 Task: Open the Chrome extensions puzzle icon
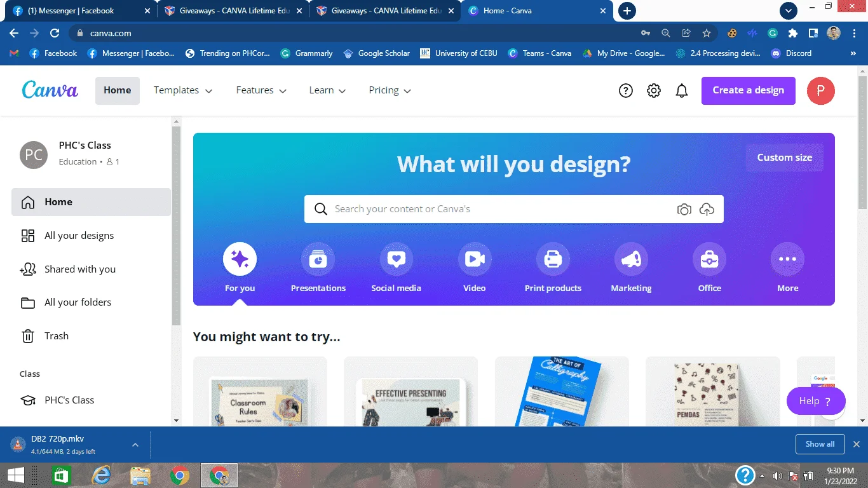coord(792,33)
